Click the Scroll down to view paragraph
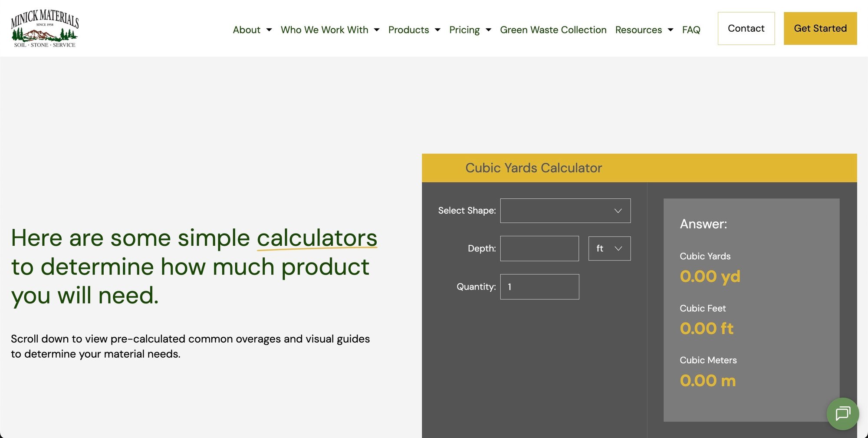 tap(190, 346)
